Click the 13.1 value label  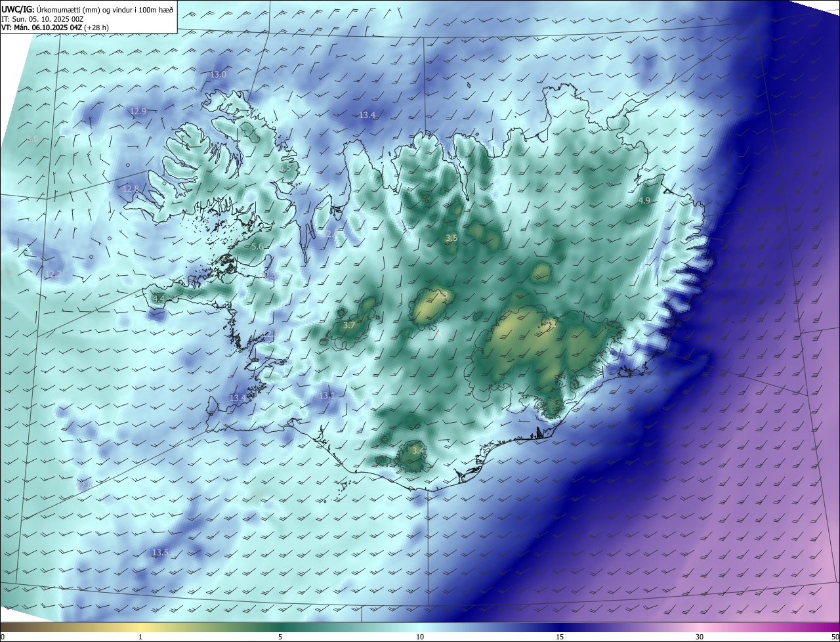pyautogui.click(x=327, y=396)
